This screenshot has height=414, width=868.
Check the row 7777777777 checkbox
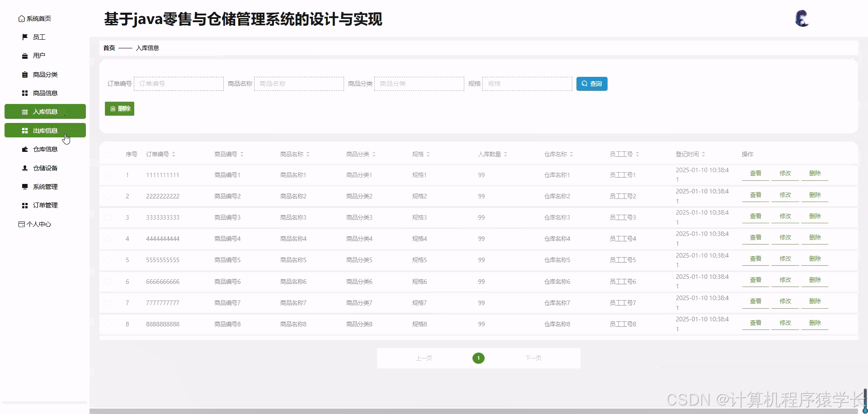click(108, 303)
